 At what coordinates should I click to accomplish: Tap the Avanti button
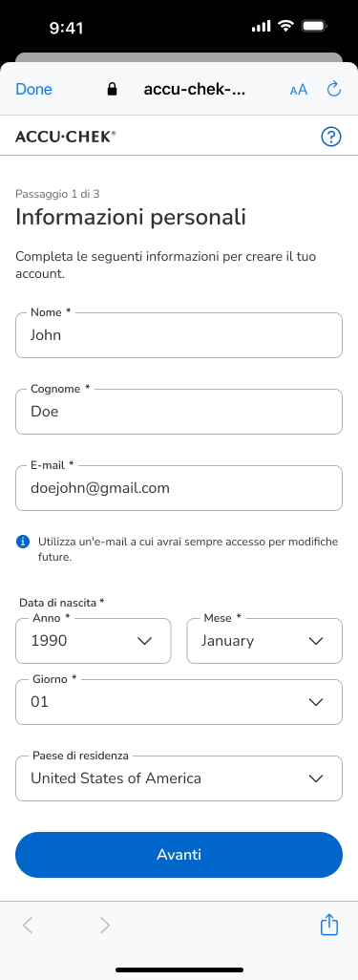pos(179,854)
